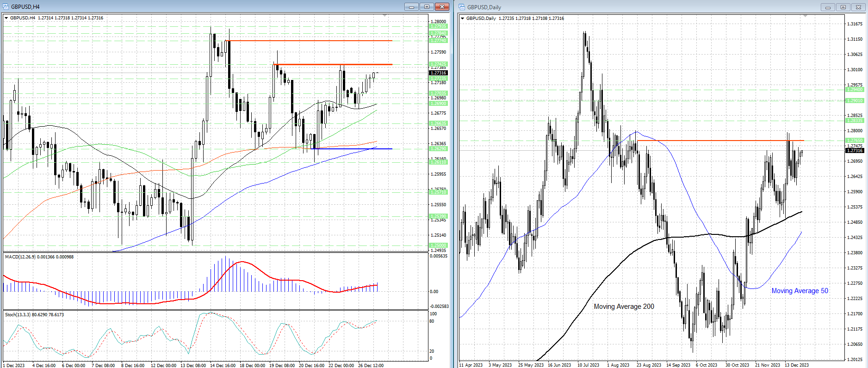Click the 7 Dec 08:00 time label
Screen dimensions: 868x368
coord(103,365)
